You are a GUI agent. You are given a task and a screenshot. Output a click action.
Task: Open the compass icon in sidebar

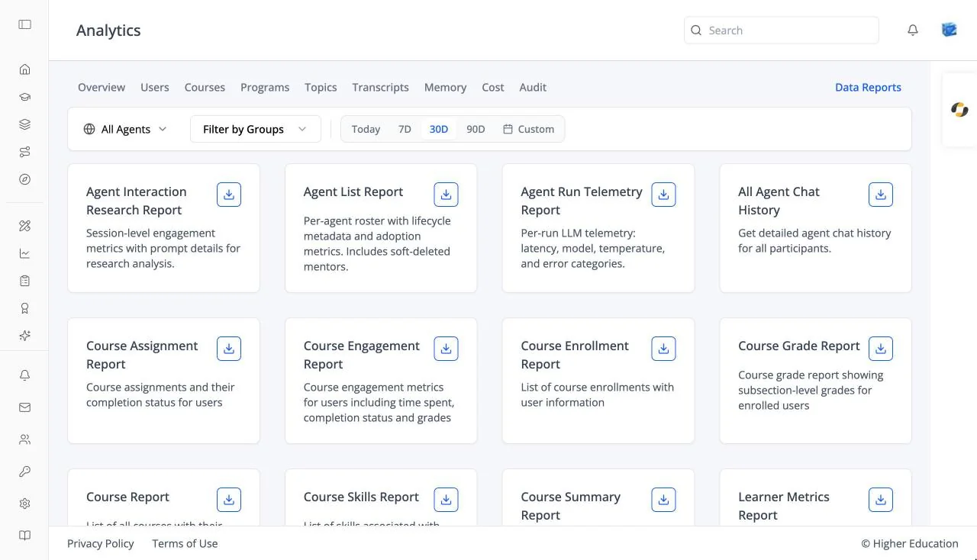point(24,179)
